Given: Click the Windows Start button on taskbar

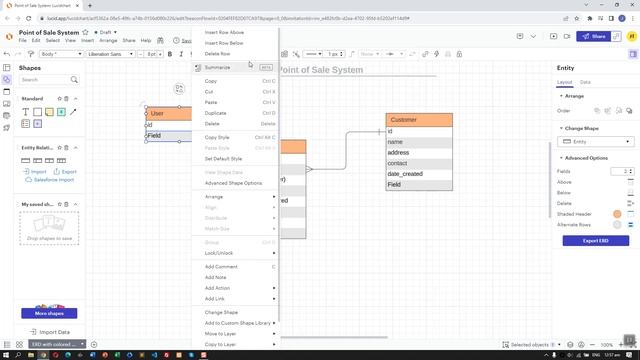Looking at the screenshot, I should pos(7,355).
